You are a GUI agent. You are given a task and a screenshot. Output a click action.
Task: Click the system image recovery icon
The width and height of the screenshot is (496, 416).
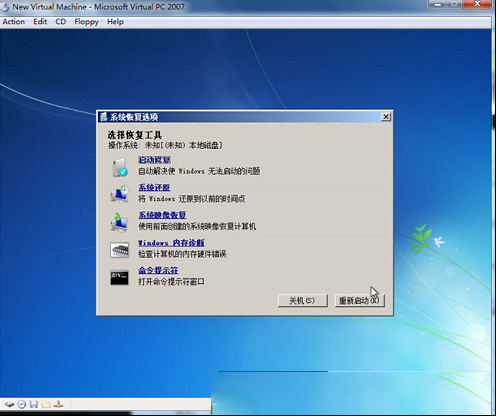pyautogui.click(x=119, y=222)
